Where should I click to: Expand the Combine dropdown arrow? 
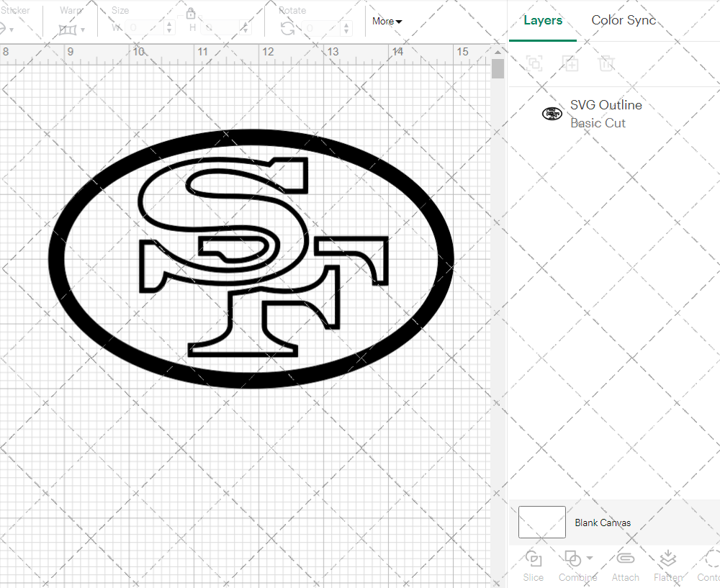(590, 558)
